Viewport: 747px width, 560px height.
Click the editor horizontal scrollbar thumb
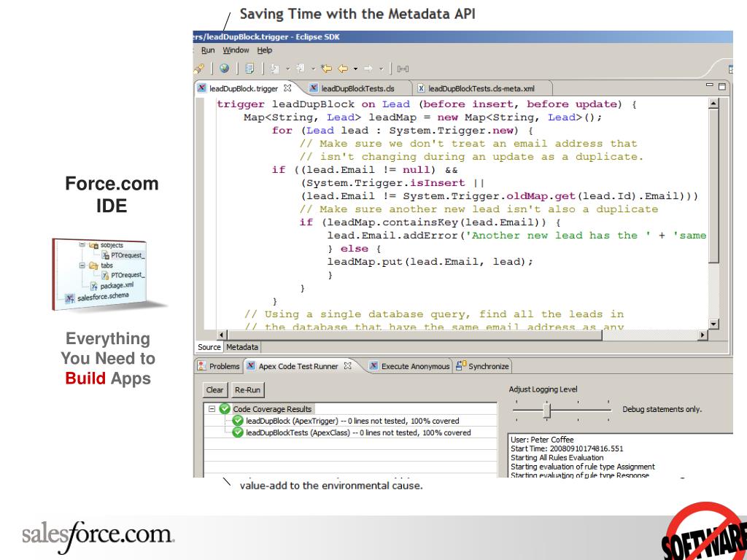pos(414,335)
